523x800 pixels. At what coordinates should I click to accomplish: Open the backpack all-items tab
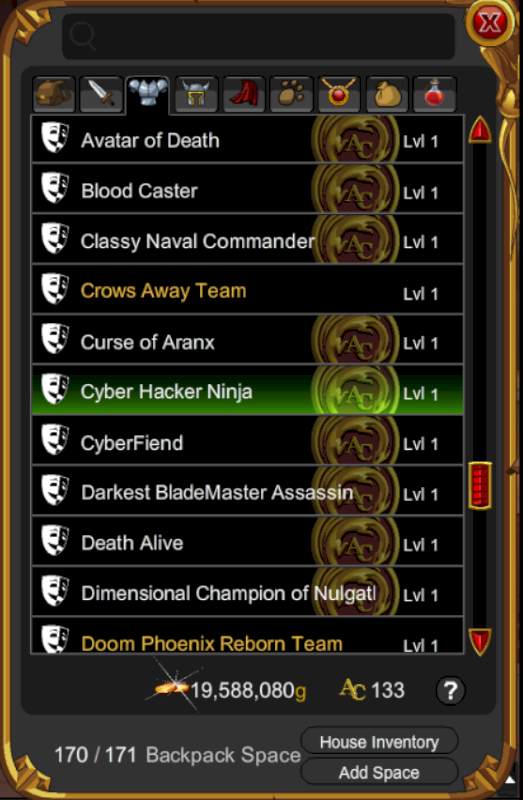coord(54,94)
